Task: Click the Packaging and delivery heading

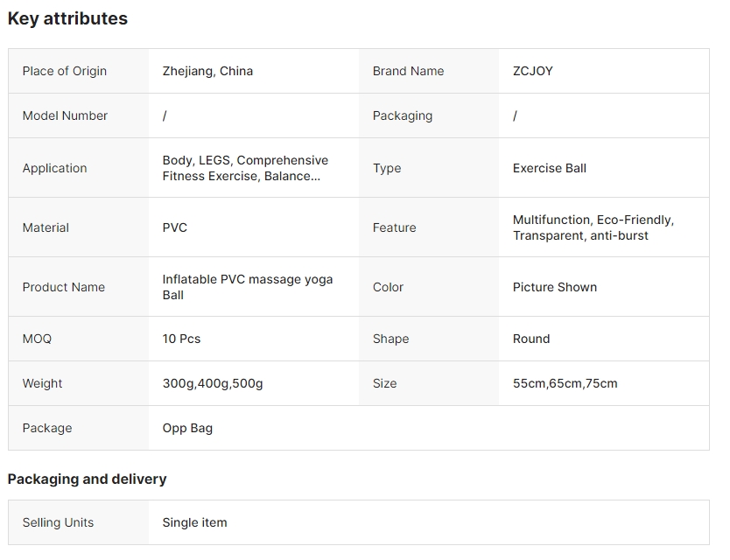Action: click(x=87, y=479)
